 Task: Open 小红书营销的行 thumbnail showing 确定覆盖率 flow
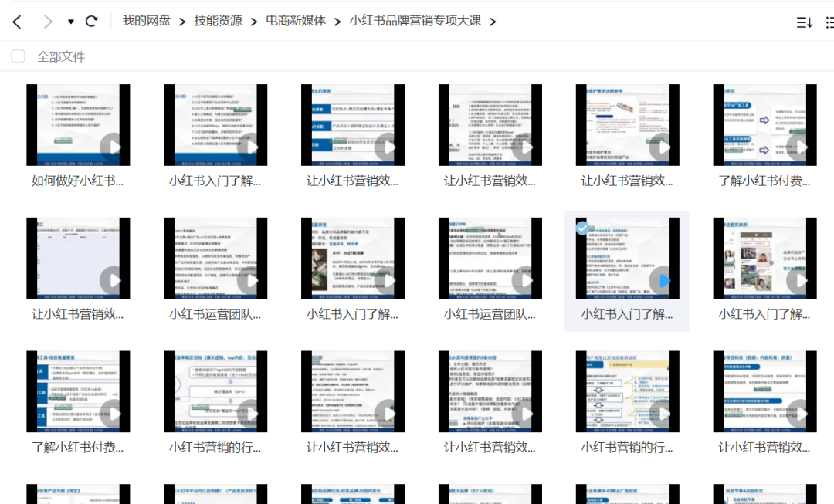(x=215, y=391)
